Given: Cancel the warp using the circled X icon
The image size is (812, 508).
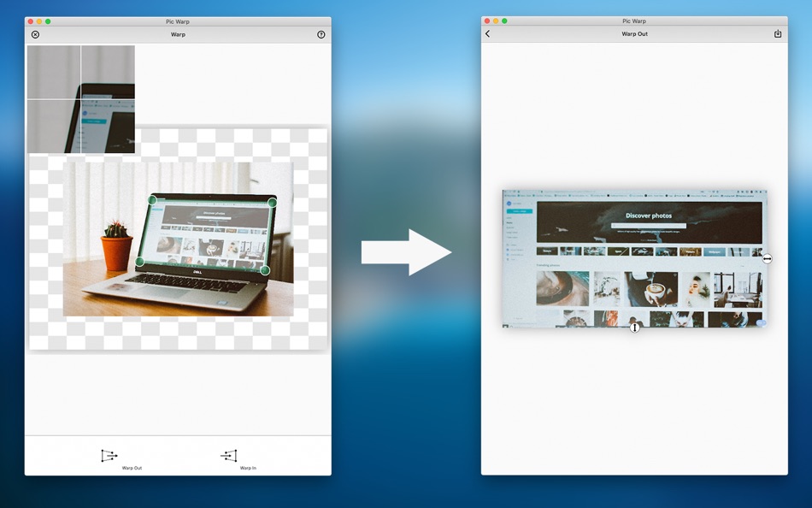Looking at the screenshot, I should [x=35, y=34].
